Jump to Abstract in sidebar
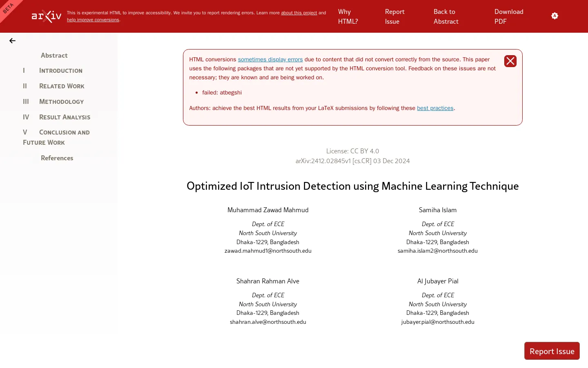 coord(54,56)
